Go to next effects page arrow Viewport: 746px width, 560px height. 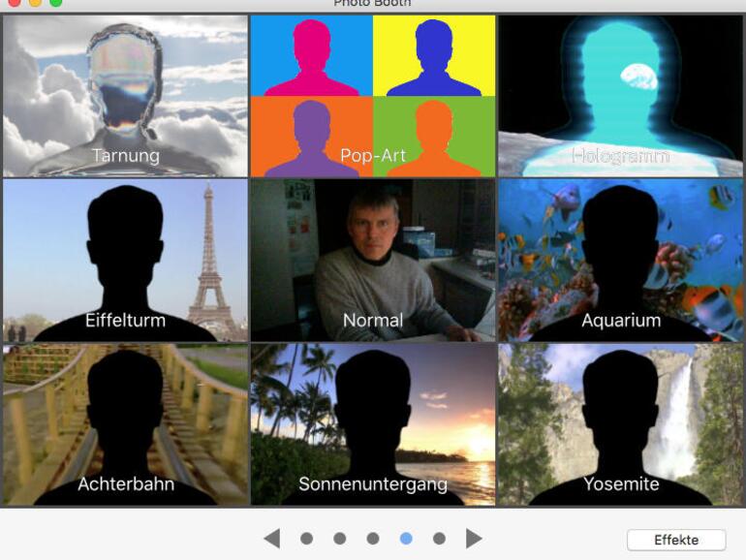474,538
